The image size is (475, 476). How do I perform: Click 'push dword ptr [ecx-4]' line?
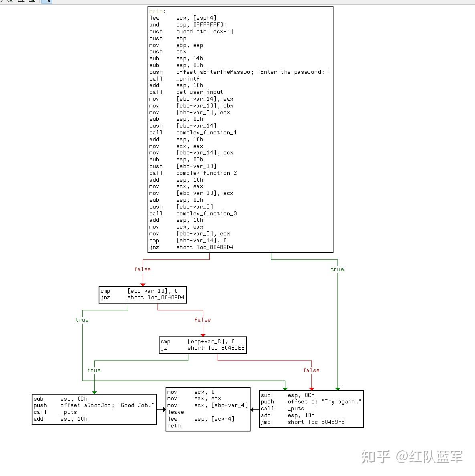pyautogui.click(x=191, y=32)
